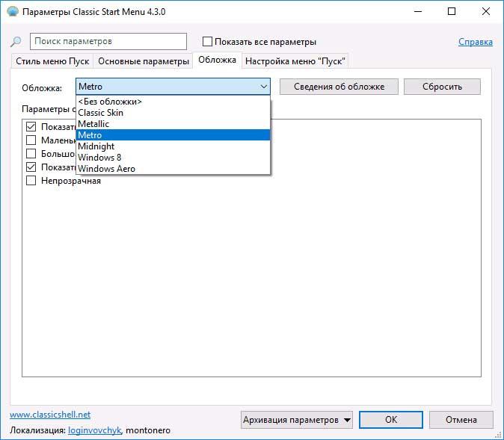Close the Classic Start Menu window
504x440 pixels.
coord(486,11)
